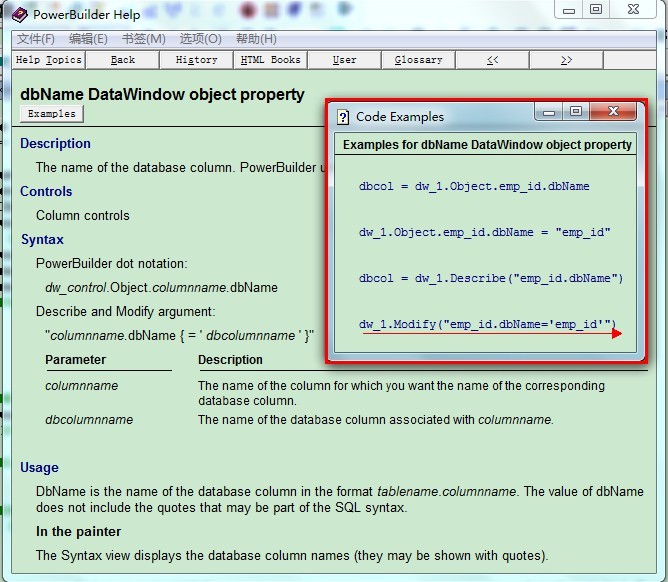Click the 'Describe and Modify argument:' label
Image resolution: width=668 pixels, height=582 pixels.
126,311
